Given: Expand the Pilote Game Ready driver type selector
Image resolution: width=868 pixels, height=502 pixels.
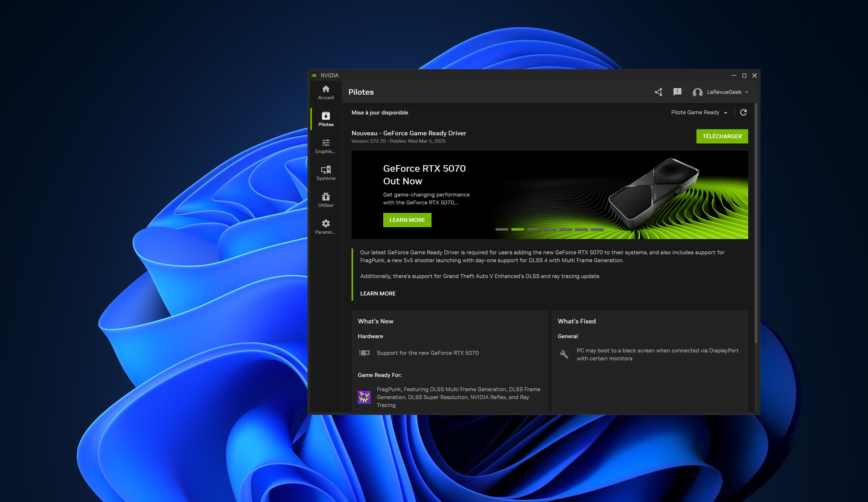Looking at the screenshot, I should pos(699,112).
